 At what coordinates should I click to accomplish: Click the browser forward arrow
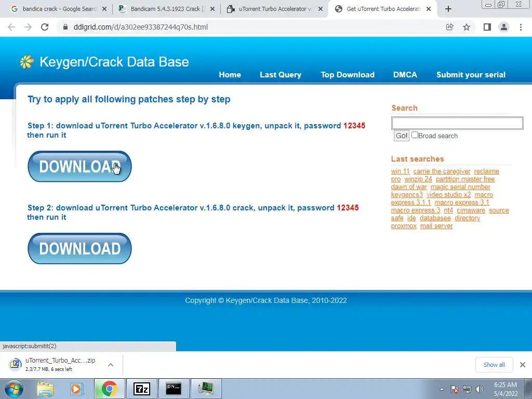coord(28,27)
